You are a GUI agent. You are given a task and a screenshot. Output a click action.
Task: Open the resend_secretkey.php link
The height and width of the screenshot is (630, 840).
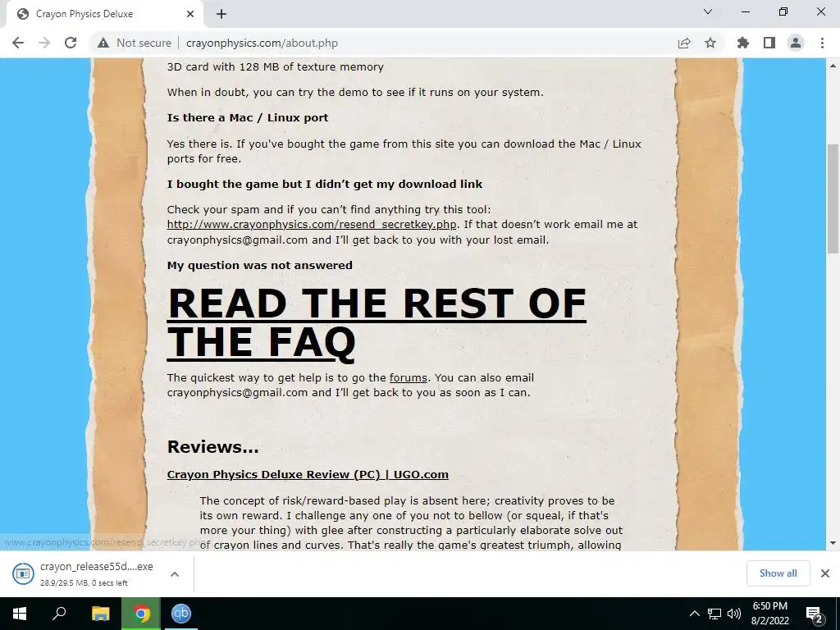[x=312, y=225]
